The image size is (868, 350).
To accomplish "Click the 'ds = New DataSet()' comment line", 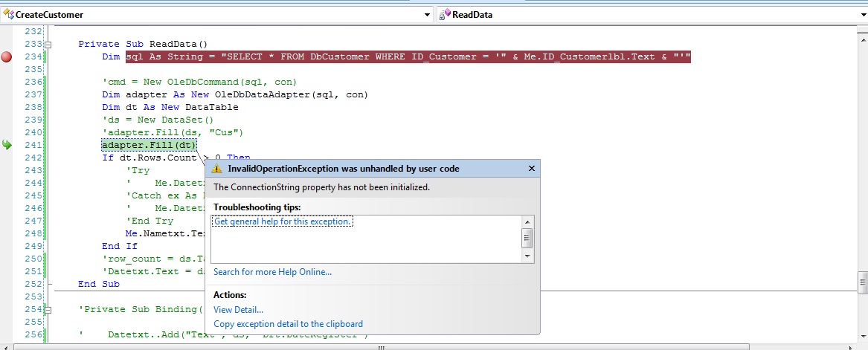I will coord(157,120).
